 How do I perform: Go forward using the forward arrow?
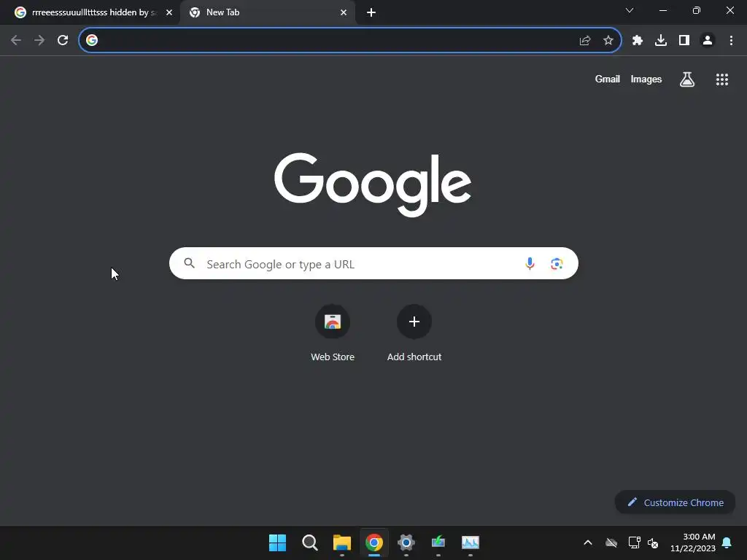coord(39,41)
